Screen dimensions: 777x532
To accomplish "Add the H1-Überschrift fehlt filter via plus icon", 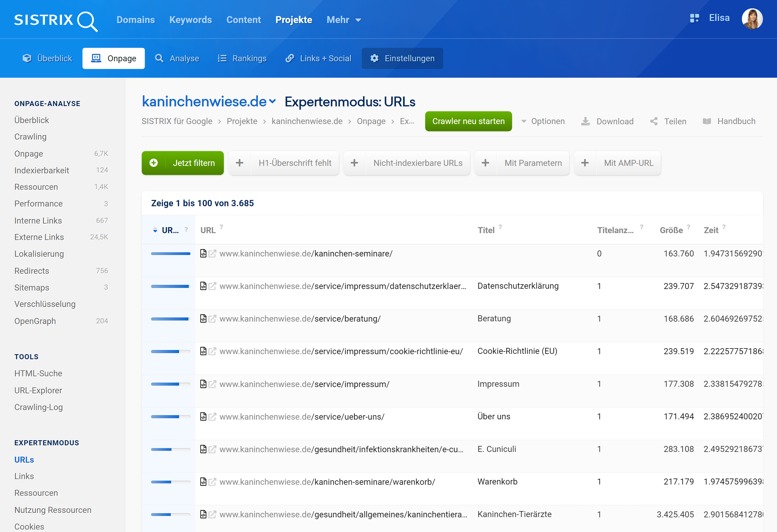I will pyautogui.click(x=240, y=163).
